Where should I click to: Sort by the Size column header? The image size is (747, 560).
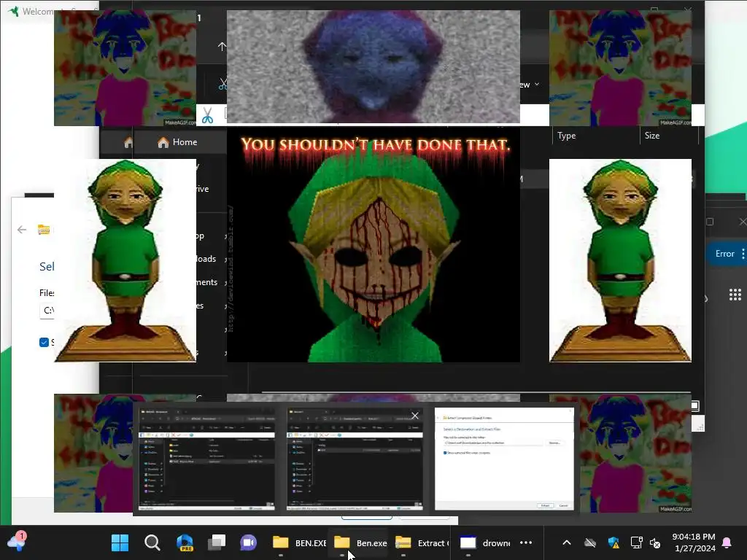coord(652,136)
